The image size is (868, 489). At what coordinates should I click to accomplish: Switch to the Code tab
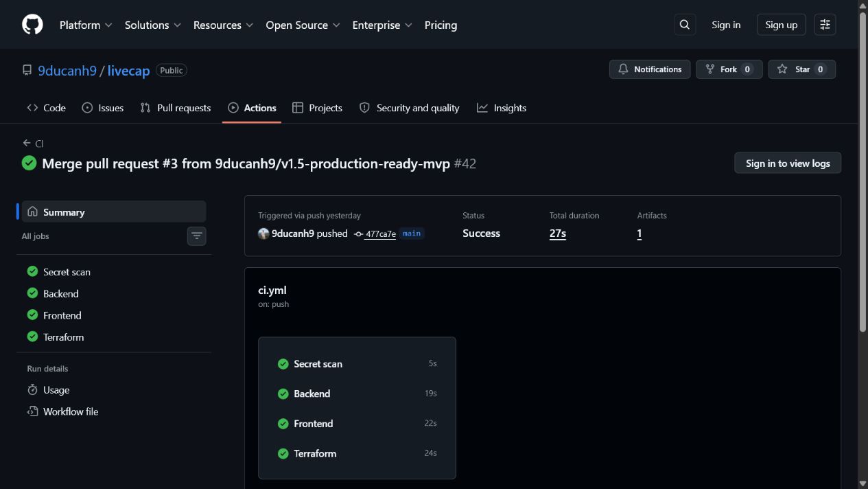click(x=46, y=108)
